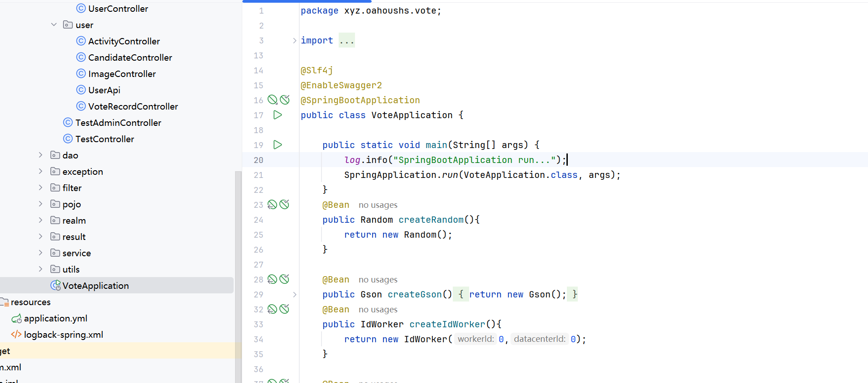Click the user package folder icon

click(x=68, y=24)
